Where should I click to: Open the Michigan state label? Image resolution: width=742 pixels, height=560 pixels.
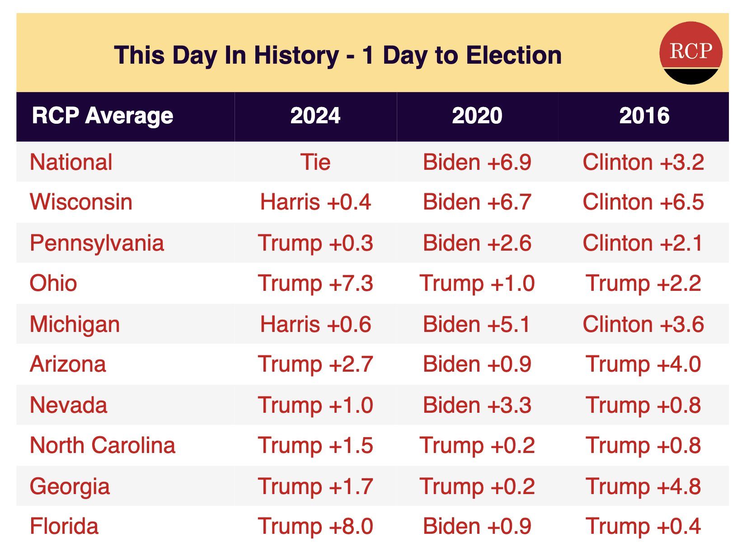click(x=75, y=324)
